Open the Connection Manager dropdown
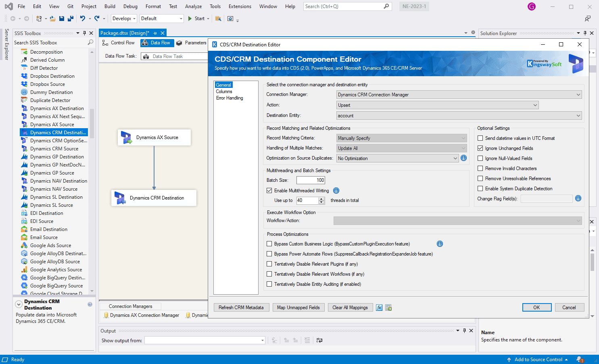 click(x=459, y=95)
